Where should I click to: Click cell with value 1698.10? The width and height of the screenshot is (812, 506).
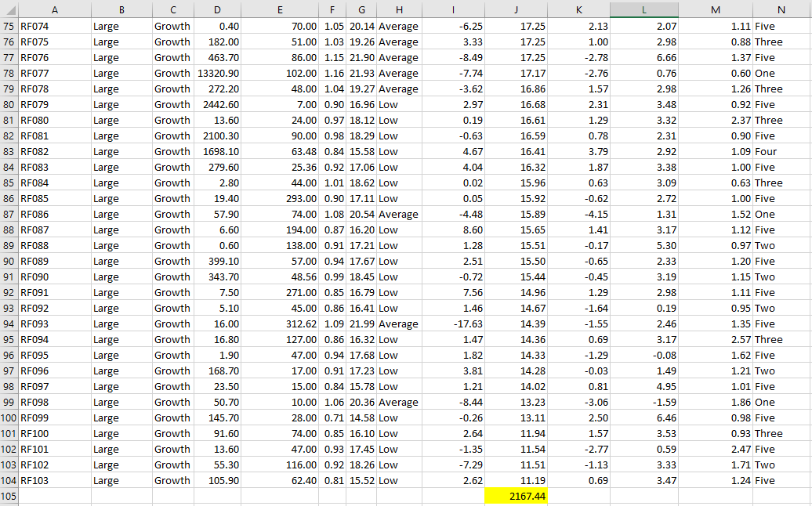(x=218, y=152)
